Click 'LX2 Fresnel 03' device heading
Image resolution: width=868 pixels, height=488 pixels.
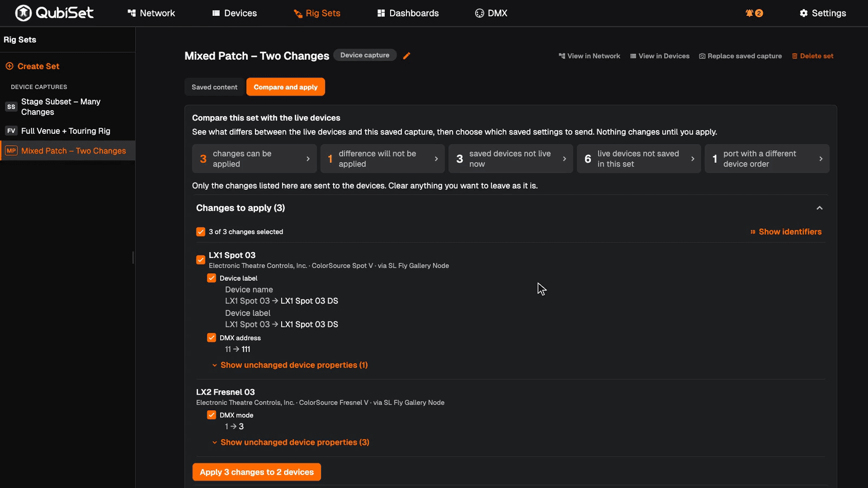226,392
